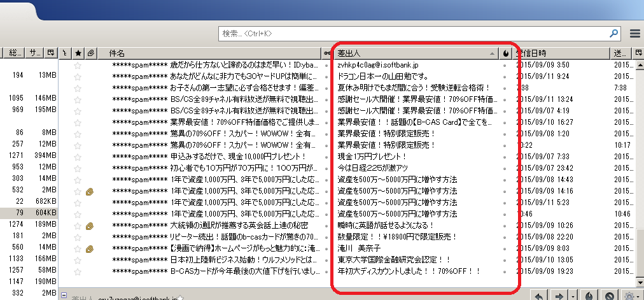The image size is (644, 300).
Task: Open the Thunderbird hamburger menu
Action: coord(634,34)
